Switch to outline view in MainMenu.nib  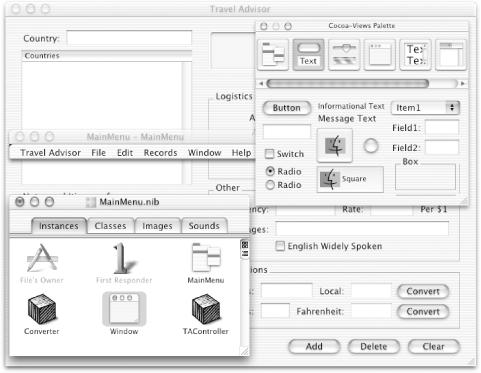245,254
